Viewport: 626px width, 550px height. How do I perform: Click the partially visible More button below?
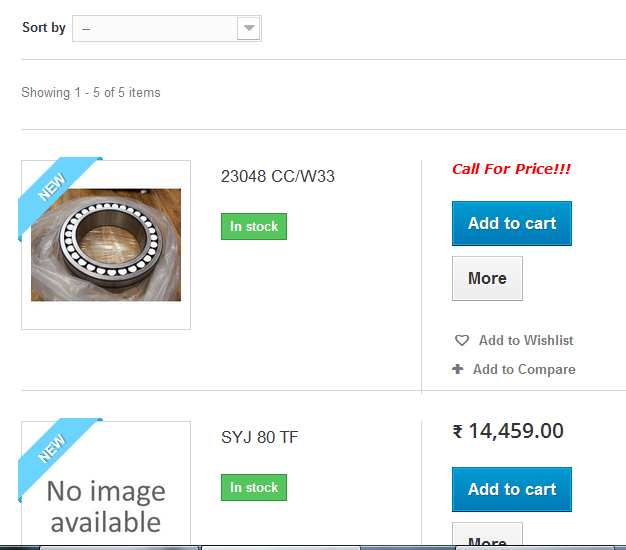click(x=487, y=534)
